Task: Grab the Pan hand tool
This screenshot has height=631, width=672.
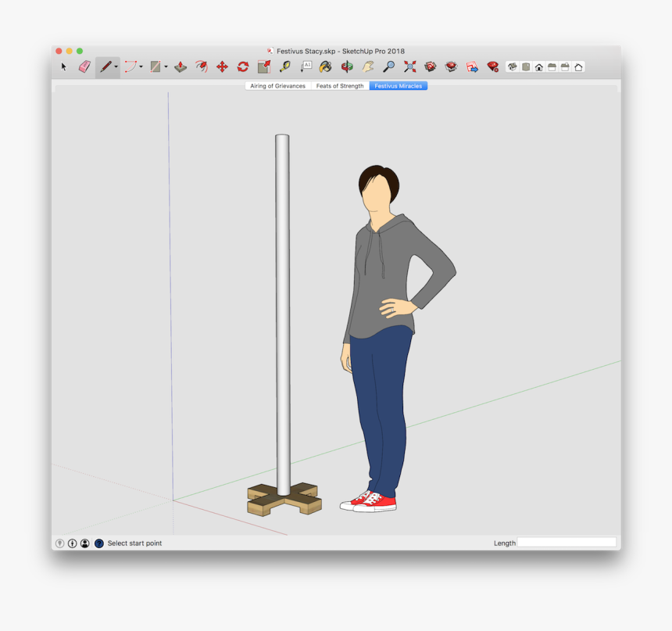Action: click(367, 67)
